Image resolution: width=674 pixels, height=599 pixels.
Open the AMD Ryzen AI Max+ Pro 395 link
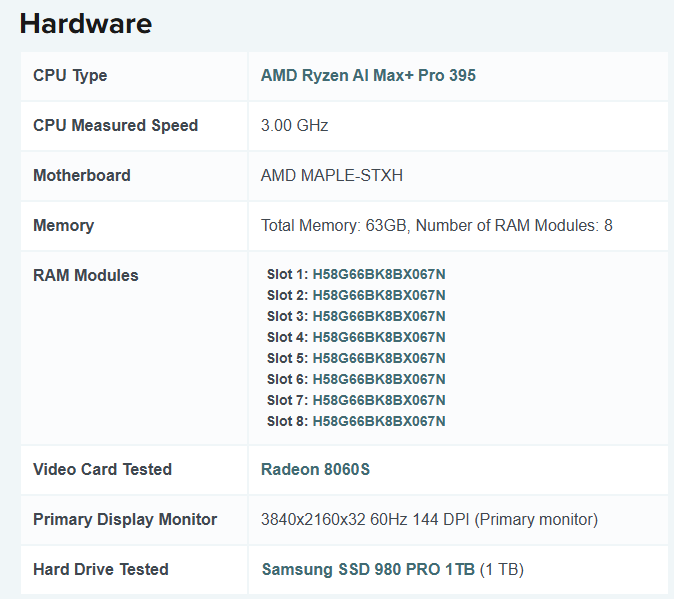click(x=368, y=76)
